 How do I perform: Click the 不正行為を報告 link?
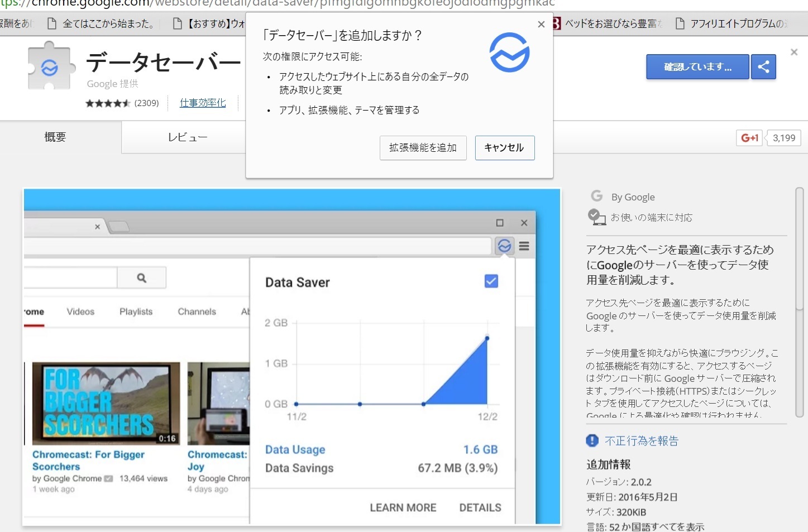pos(642,441)
